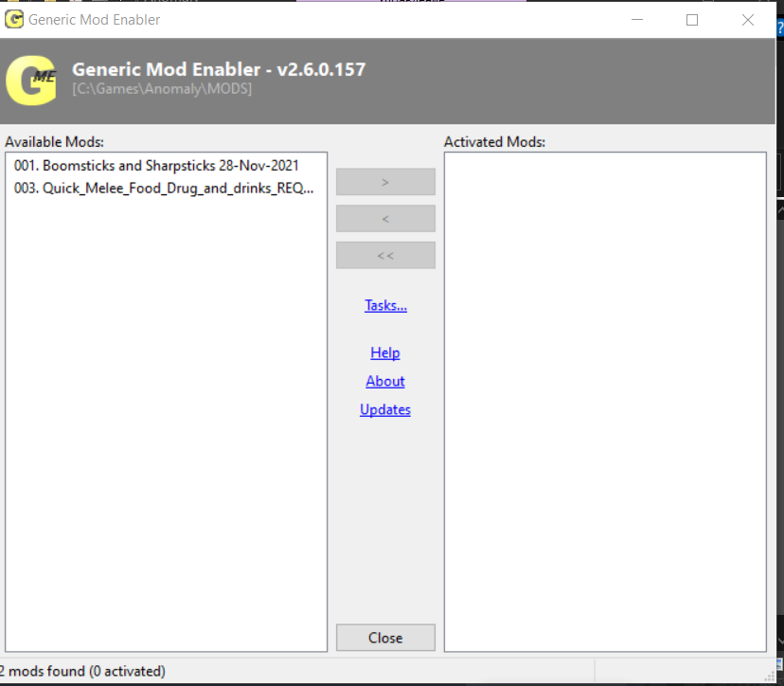Click the '2 mods found' status text
The image size is (784, 686).
(82, 671)
